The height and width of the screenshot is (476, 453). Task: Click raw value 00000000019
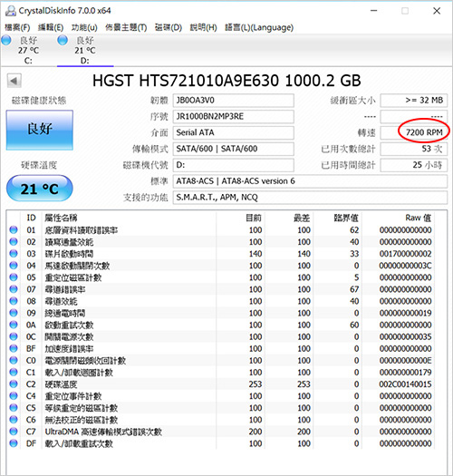pyautogui.click(x=405, y=313)
